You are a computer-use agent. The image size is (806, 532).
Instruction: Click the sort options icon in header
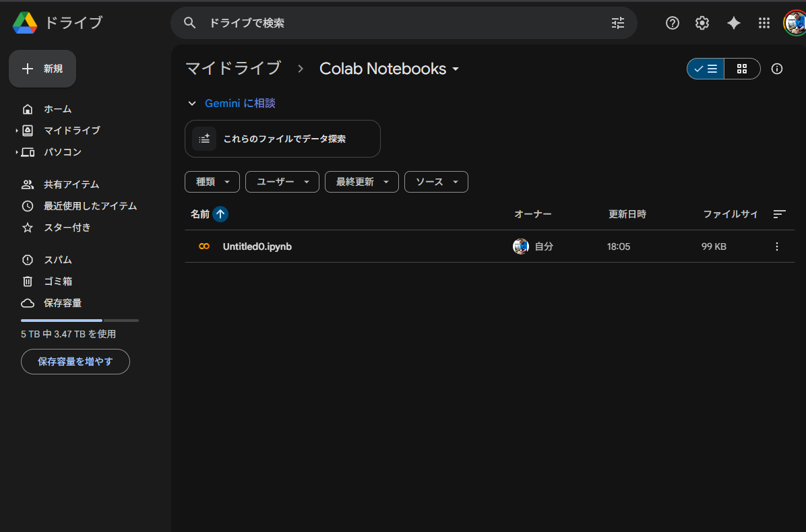(779, 214)
